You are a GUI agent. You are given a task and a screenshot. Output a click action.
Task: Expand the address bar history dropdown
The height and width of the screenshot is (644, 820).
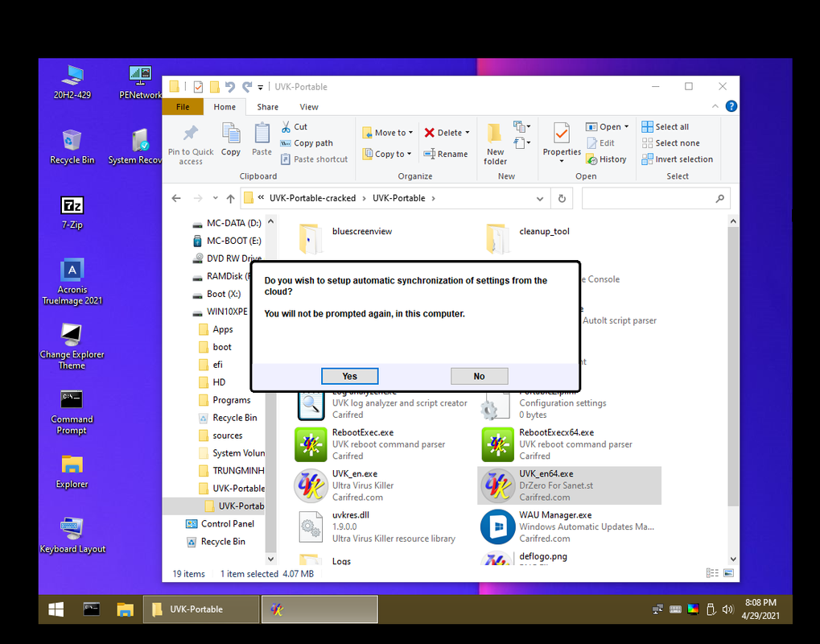540,198
